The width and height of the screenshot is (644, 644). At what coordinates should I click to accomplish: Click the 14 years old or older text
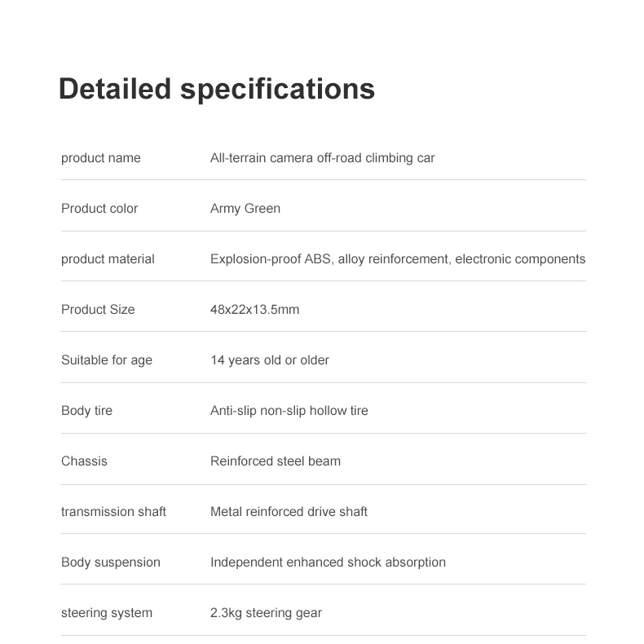click(x=269, y=360)
